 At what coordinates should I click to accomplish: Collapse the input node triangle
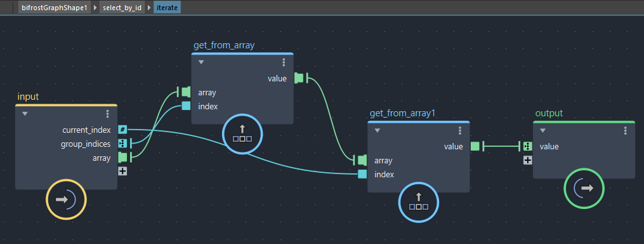(x=25, y=114)
